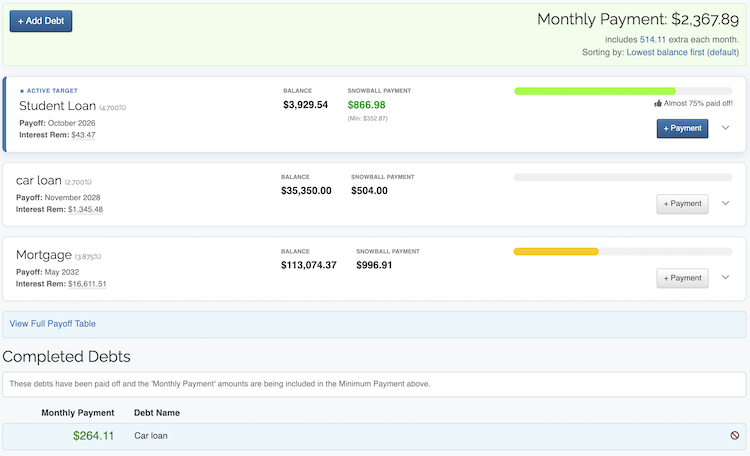Expand the Mortgage details chevron

click(x=725, y=278)
